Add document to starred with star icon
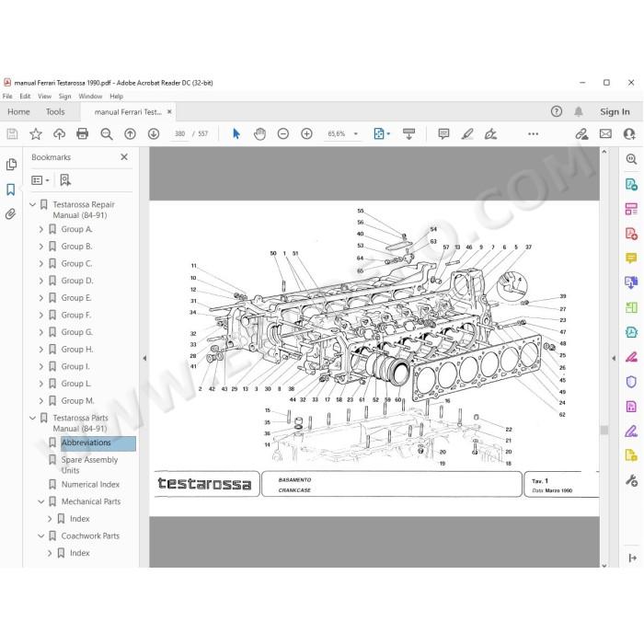The height and width of the screenshot is (644, 644). pos(36,134)
